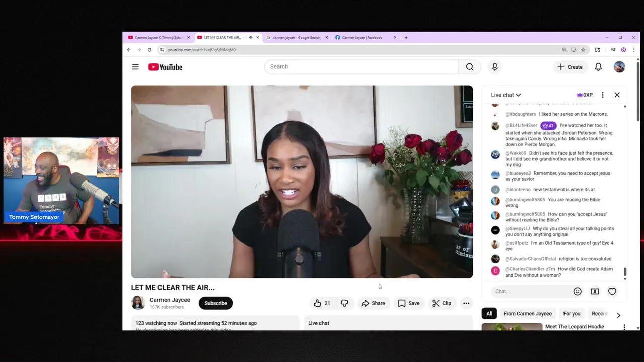Open the 0XP crown leaderboard badge
Viewport: 644px width, 362px height.
tap(585, 95)
